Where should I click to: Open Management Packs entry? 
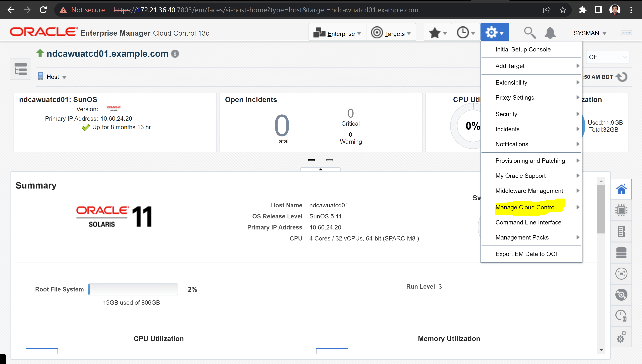pyautogui.click(x=531, y=237)
